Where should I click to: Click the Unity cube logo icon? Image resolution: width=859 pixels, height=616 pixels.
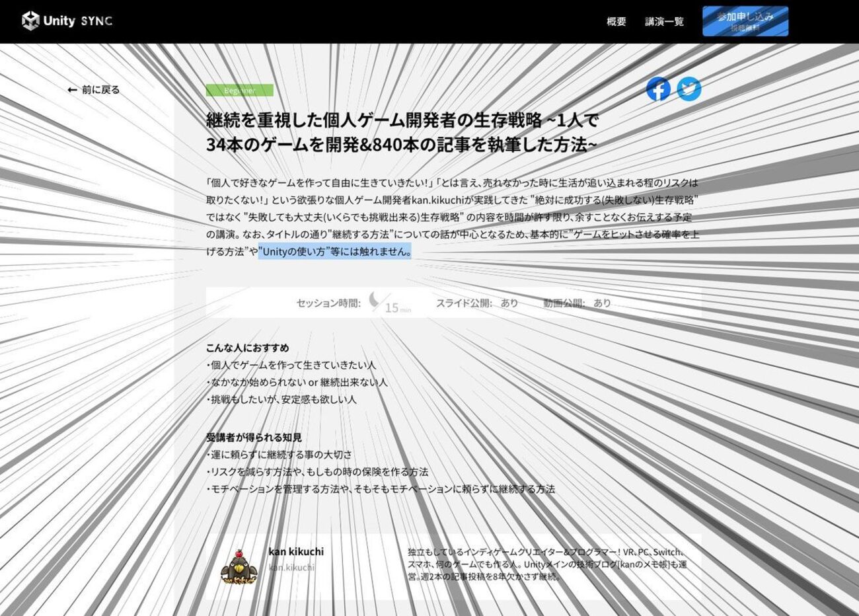(x=30, y=21)
